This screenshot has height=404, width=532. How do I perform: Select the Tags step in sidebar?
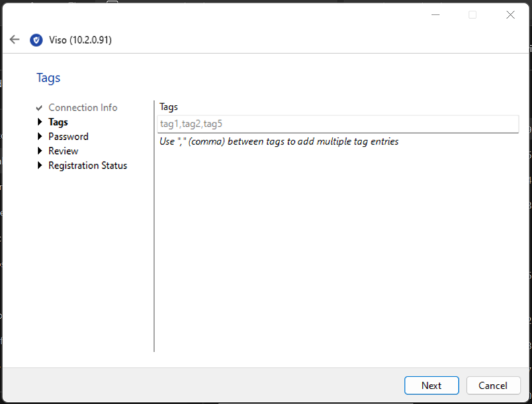pos(58,122)
